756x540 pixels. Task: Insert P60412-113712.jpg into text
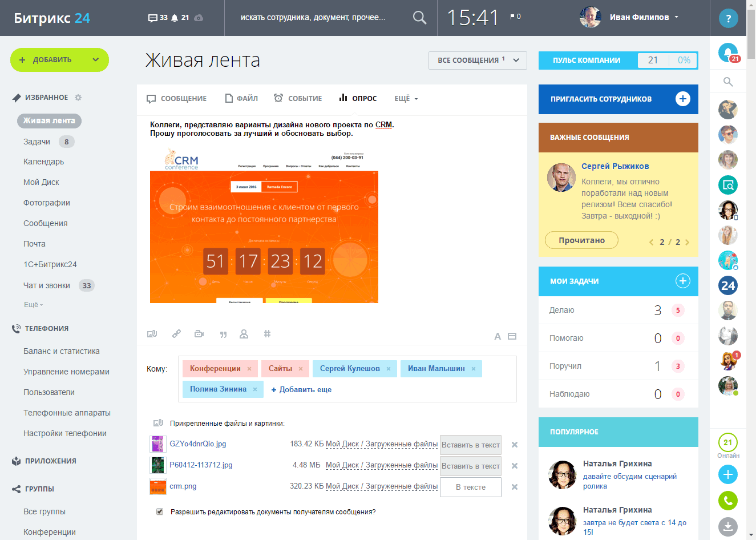471,466
